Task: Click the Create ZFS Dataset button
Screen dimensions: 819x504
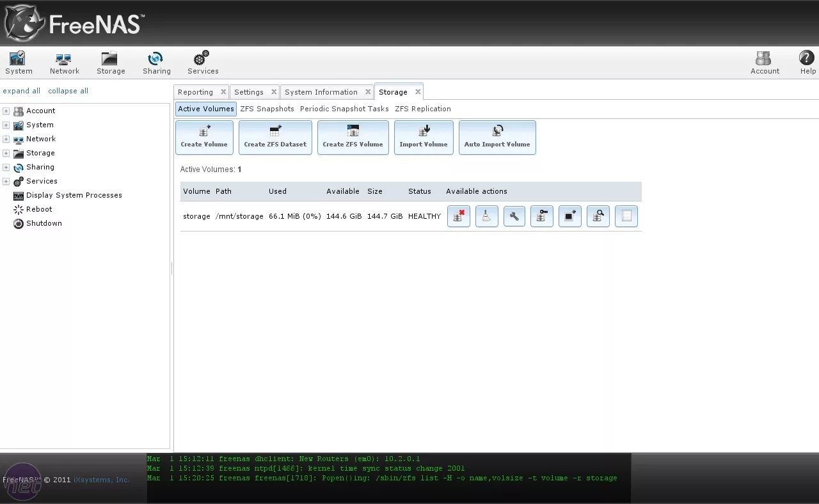Action: (275, 138)
